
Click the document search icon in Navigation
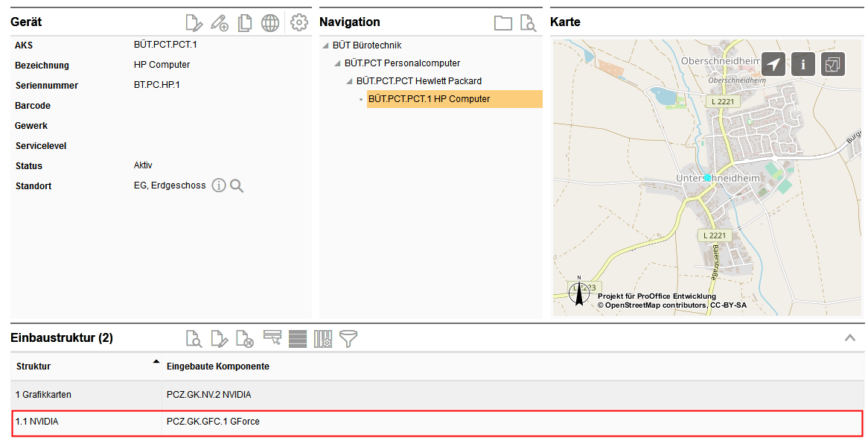pyautogui.click(x=528, y=23)
